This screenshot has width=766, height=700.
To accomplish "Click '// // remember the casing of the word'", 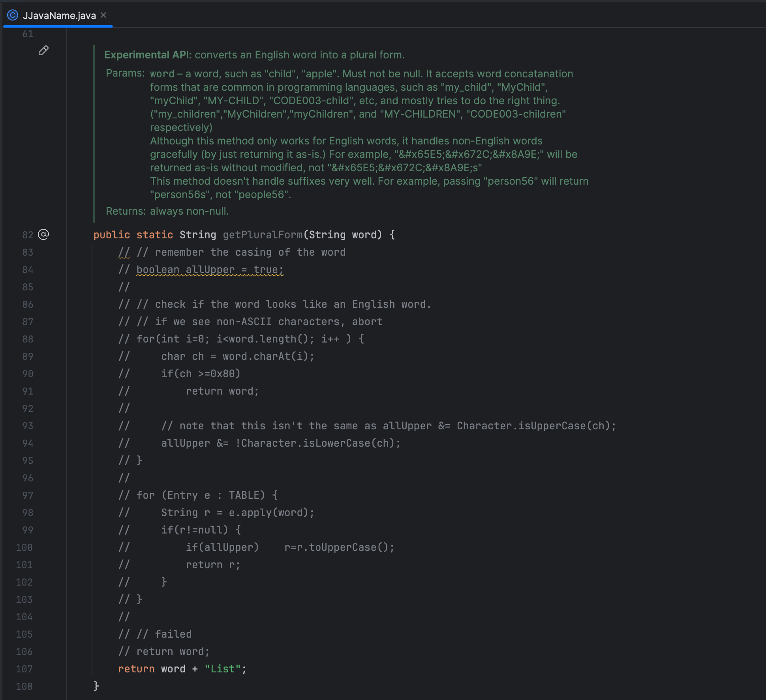I will (232, 252).
